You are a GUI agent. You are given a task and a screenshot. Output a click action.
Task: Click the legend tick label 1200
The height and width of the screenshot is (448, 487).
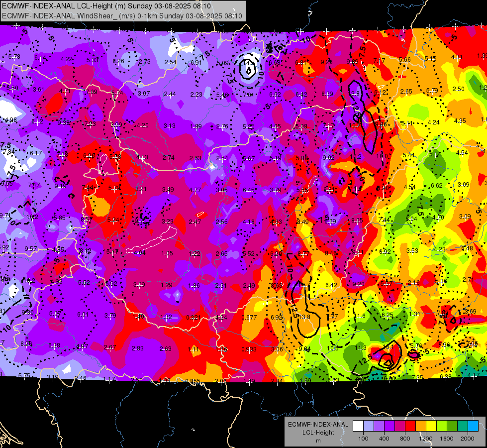tap(426, 439)
